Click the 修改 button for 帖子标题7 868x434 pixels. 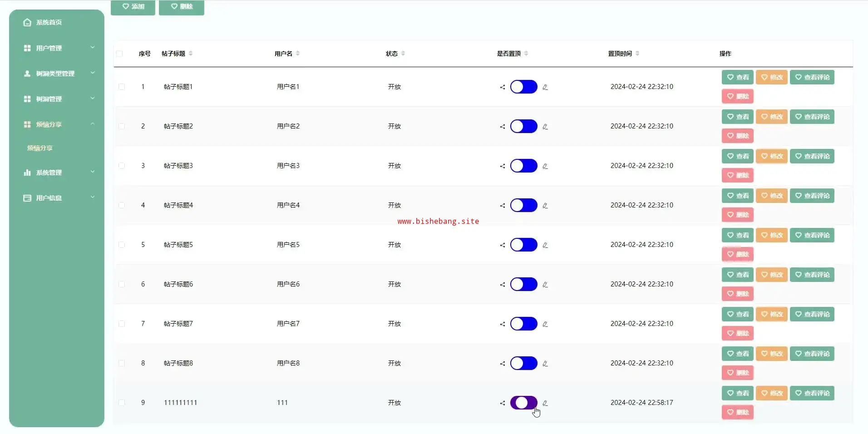click(771, 314)
